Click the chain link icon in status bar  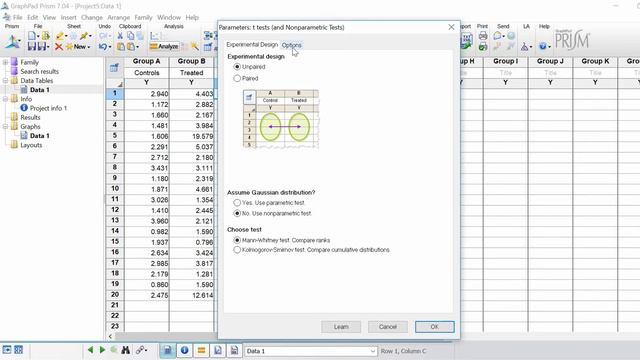pos(140,350)
